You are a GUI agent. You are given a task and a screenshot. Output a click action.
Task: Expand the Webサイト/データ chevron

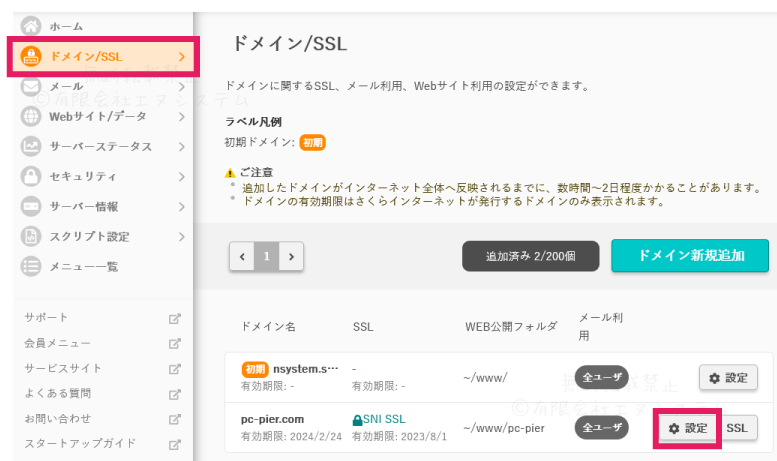pyautogui.click(x=182, y=116)
